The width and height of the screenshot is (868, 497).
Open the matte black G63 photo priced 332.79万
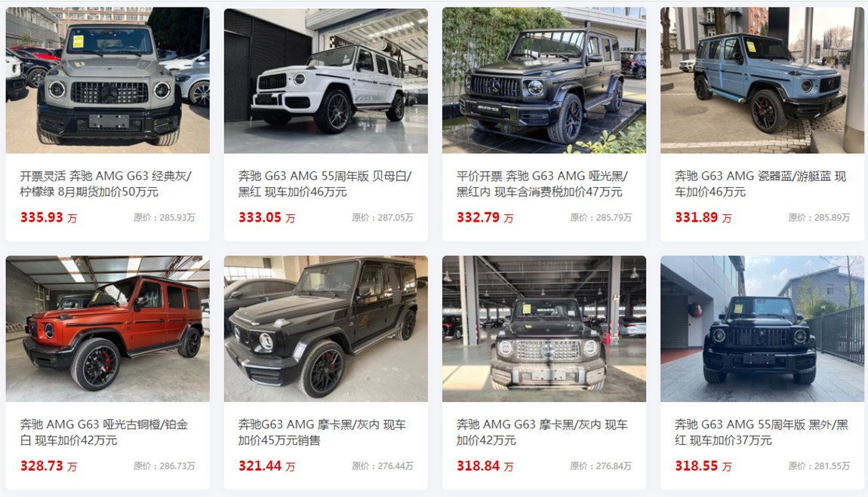[x=543, y=80]
